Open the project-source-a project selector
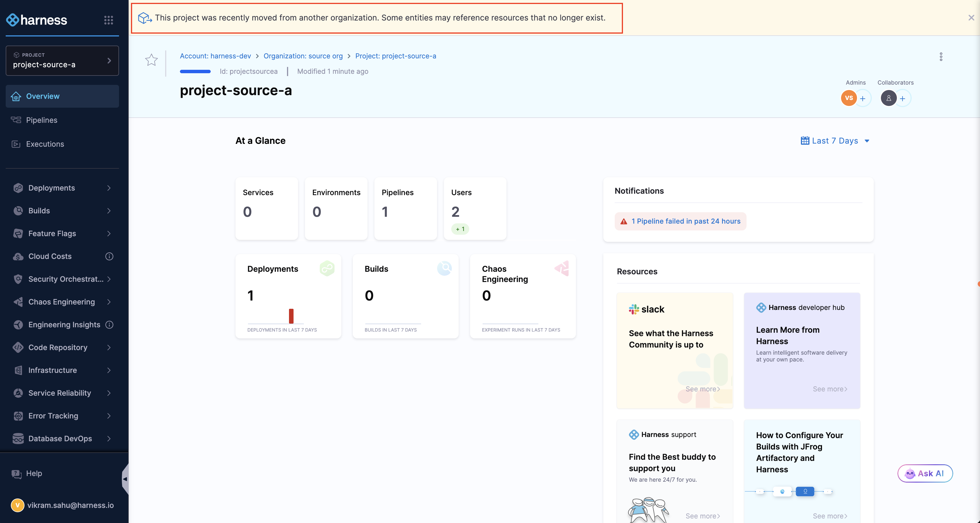Screen dimensions: 980x523 [62, 60]
